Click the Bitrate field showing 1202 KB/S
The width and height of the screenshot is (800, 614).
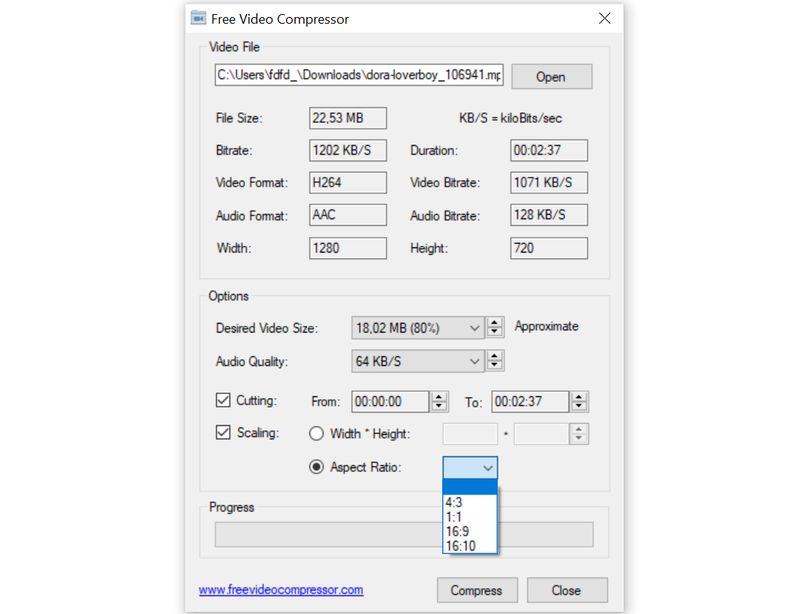[347, 151]
